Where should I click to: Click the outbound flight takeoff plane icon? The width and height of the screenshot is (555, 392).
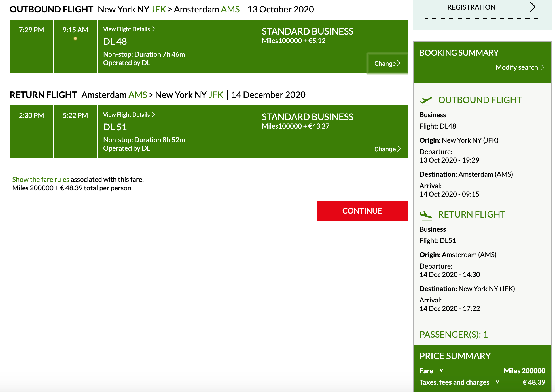tap(426, 100)
